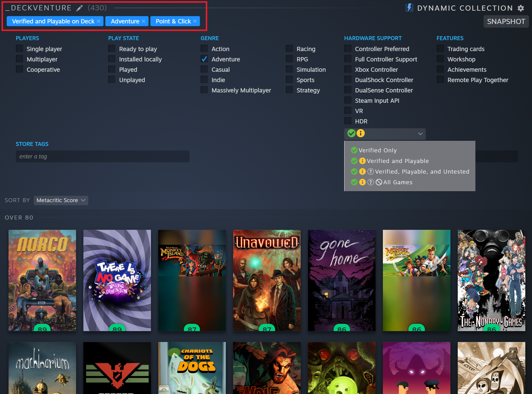Check the Simulation genre
Viewport: 532px width, 394px height.
(289, 69)
